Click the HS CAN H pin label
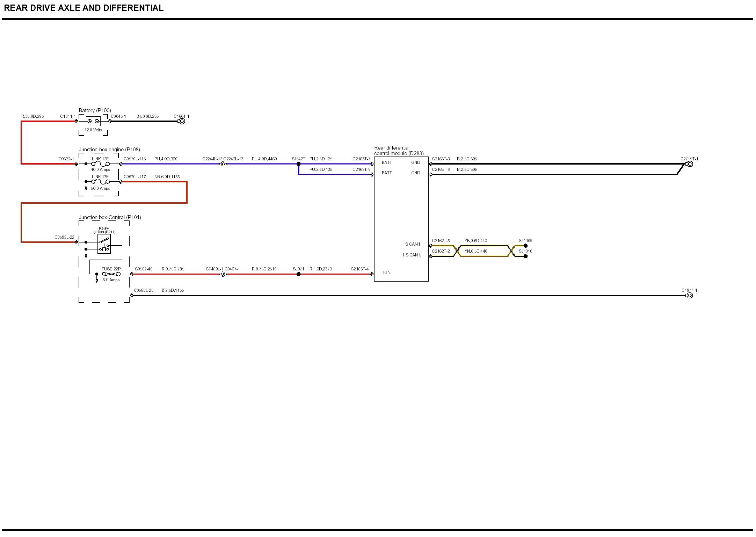The height and width of the screenshot is (537, 756). pyautogui.click(x=412, y=244)
